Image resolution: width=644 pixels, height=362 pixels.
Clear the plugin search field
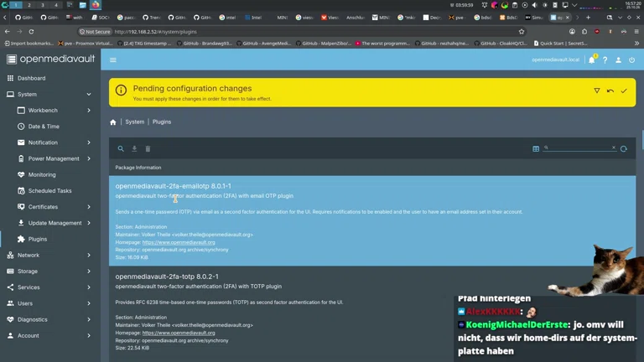[614, 147]
